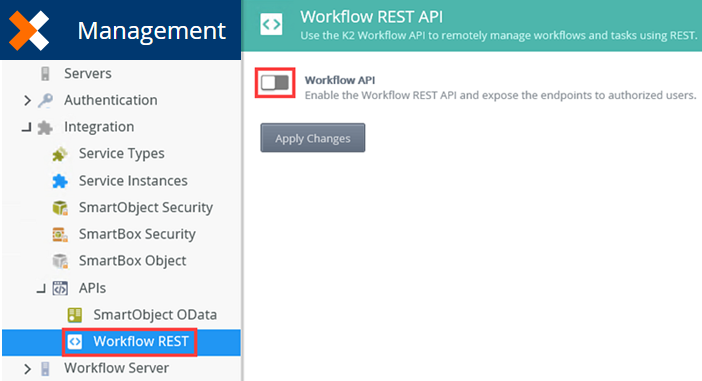The image size is (702, 381).
Task: Open Service Types in the tree
Action: 122,154
